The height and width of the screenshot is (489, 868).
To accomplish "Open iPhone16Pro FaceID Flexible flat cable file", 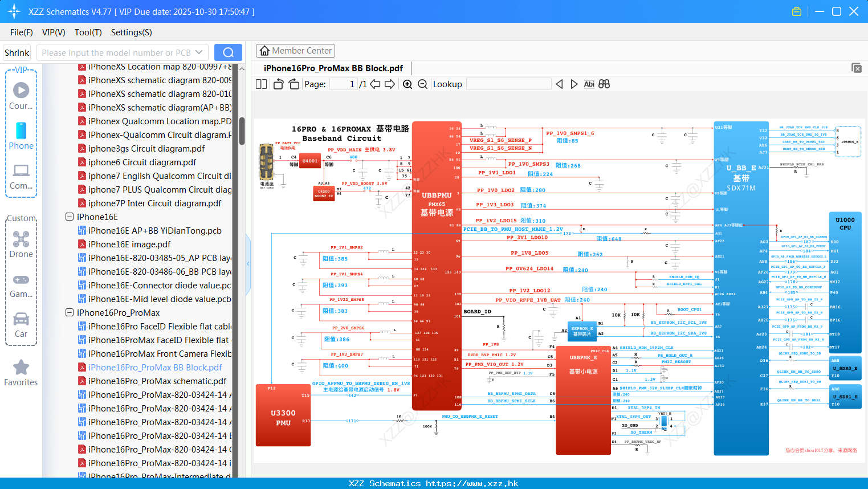I will tap(155, 326).
